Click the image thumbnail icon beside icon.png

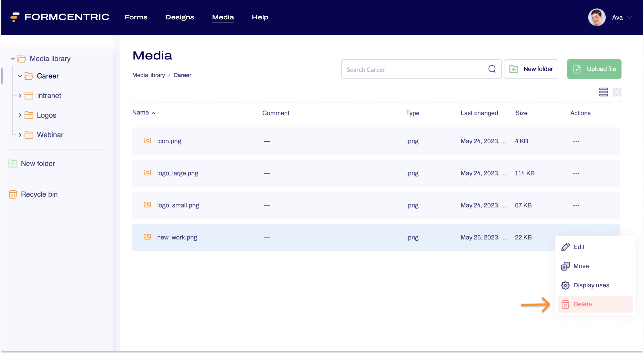pyautogui.click(x=147, y=141)
